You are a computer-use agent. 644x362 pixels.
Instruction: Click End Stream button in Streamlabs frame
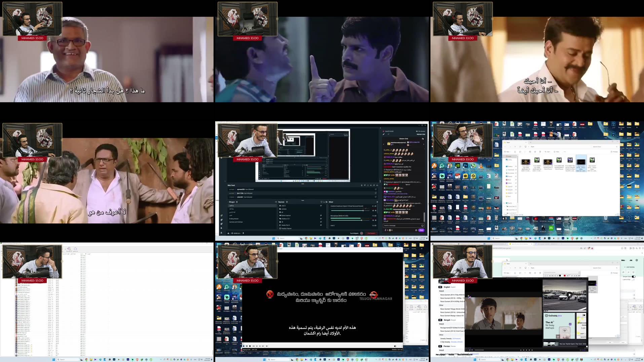[x=371, y=233]
